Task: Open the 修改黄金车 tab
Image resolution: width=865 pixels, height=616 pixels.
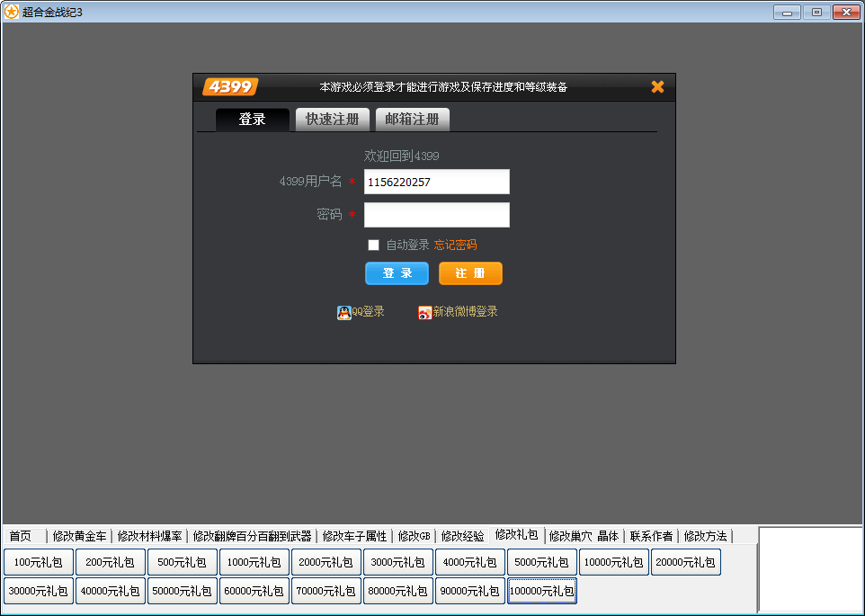Action: click(x=79, y=536)
